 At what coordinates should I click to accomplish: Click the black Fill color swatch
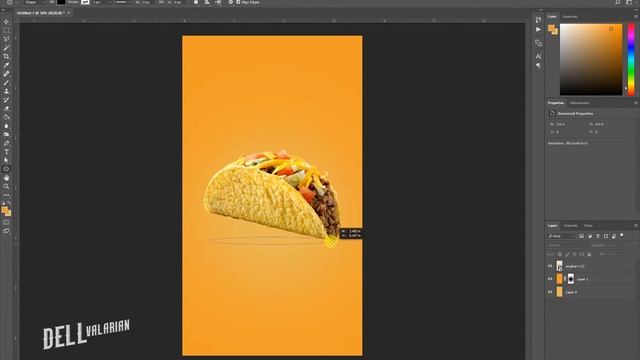click(61, 2)
